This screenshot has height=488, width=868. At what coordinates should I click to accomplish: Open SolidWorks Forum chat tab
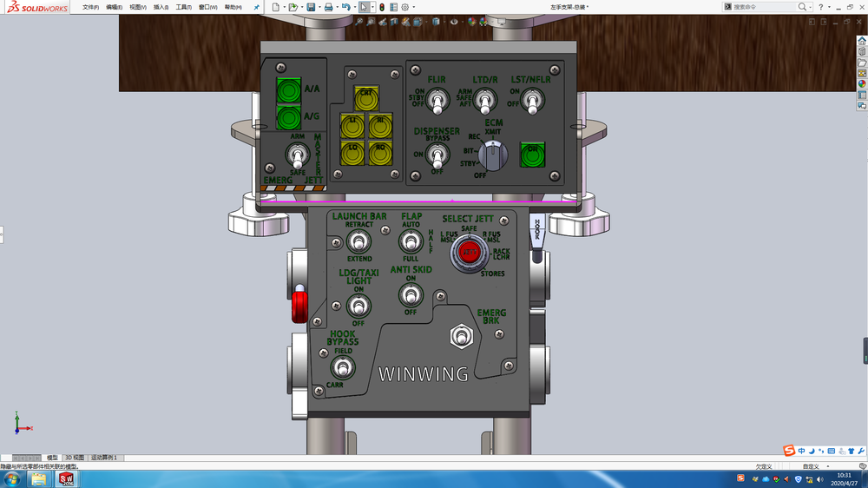(862, 105)
